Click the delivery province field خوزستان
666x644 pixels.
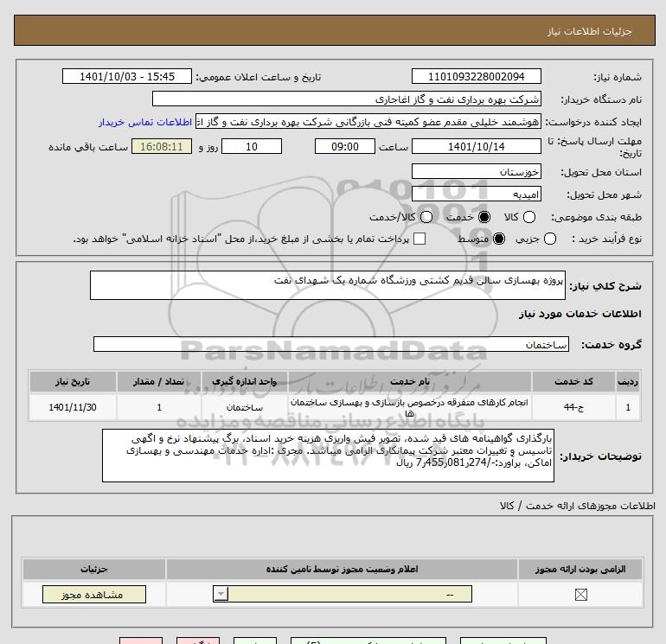[x=476, y=171]
